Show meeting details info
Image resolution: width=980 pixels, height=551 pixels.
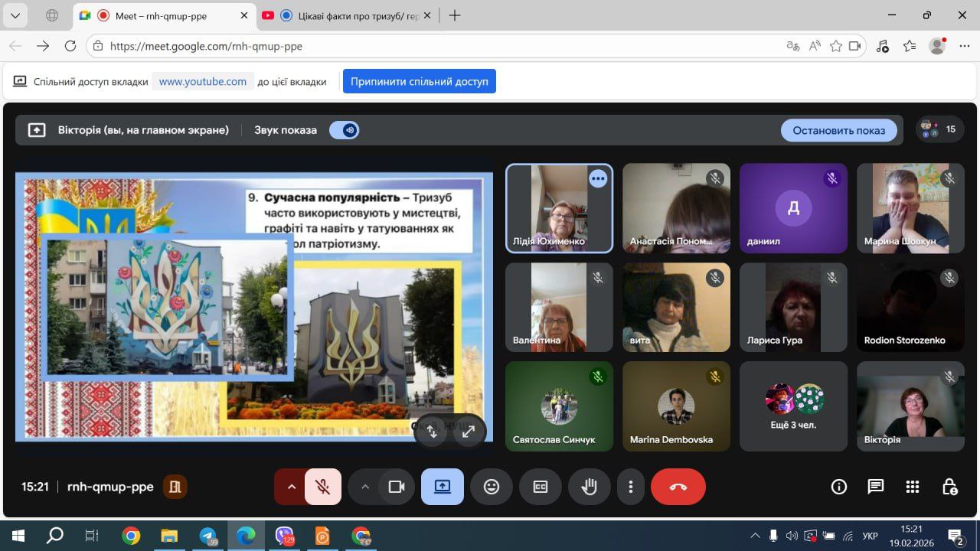839,487
